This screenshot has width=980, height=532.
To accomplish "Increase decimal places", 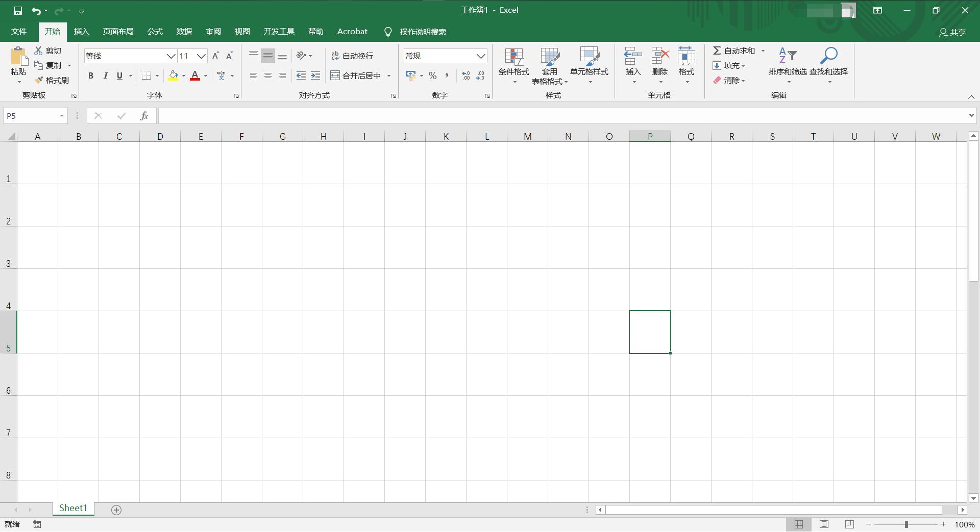I will [x=466, y=75].
